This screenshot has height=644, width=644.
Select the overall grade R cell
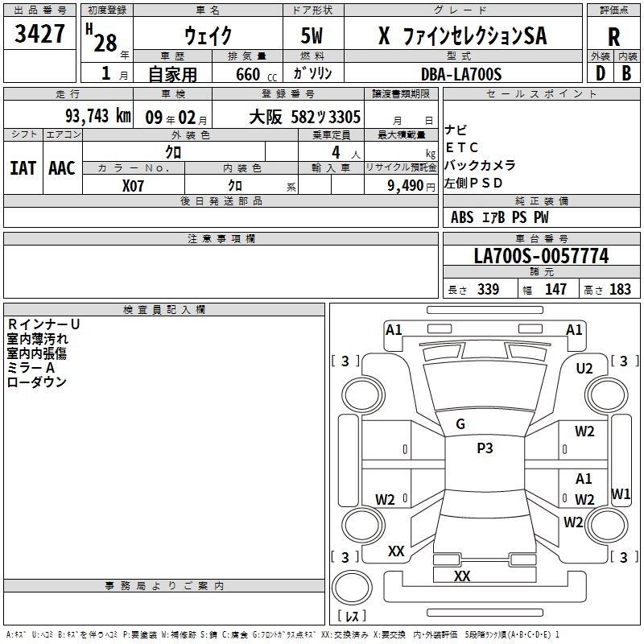(x=614, y=36)
